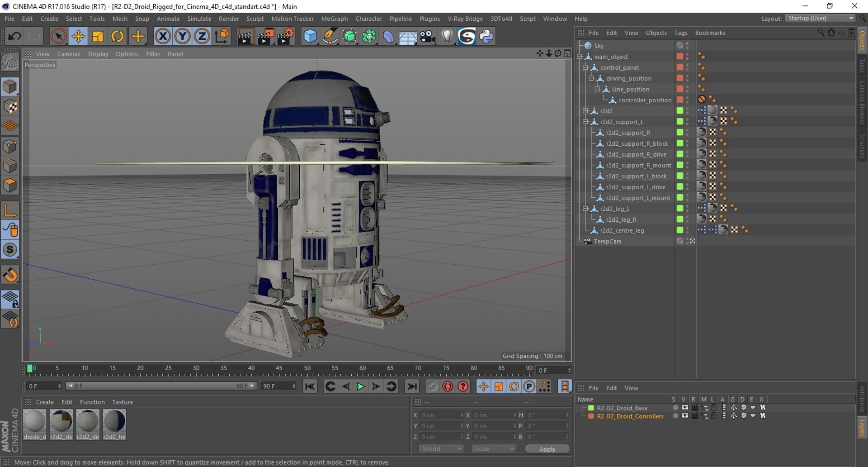868x467 pixels.
Task: Go to start of animation
Action: (310, 386)
